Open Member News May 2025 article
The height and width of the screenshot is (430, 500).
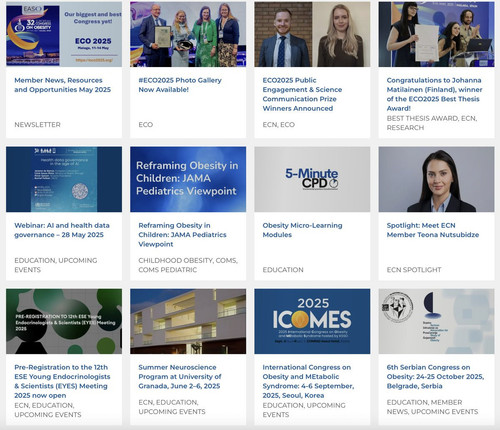click(x=63, y=85)
